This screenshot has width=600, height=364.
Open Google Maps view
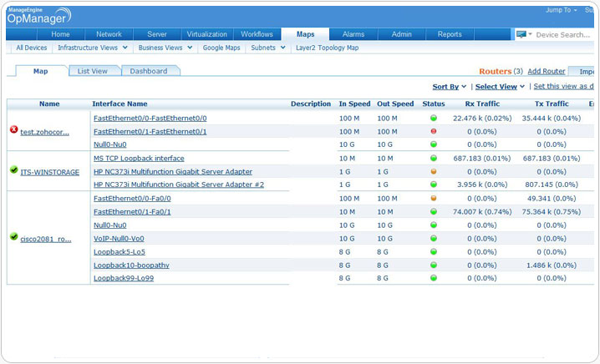[x=221, y=48]
